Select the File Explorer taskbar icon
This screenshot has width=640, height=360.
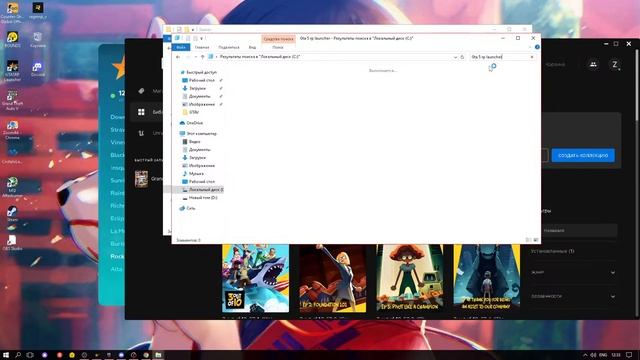[158, 355]
